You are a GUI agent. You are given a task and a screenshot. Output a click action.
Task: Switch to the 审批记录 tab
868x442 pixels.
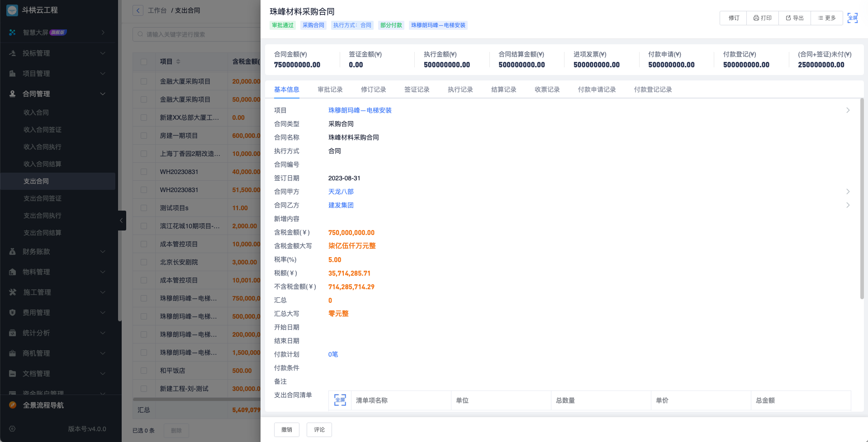point(330,89)
